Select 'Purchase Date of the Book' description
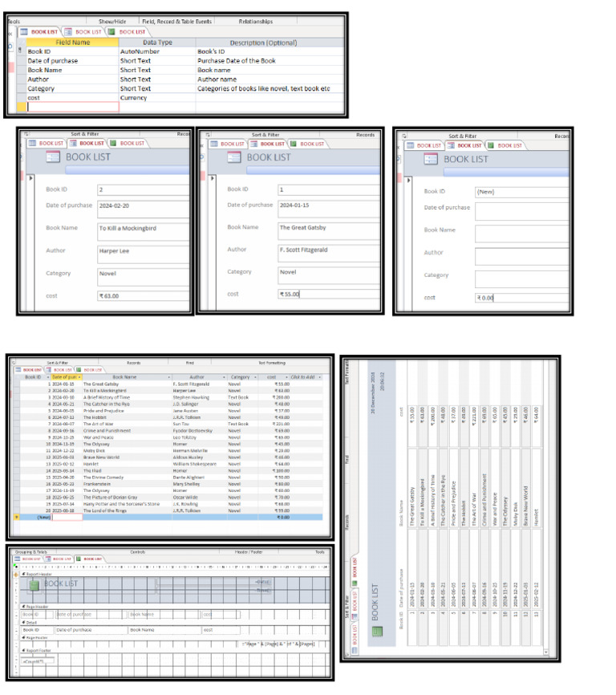 tap(269, 61)
